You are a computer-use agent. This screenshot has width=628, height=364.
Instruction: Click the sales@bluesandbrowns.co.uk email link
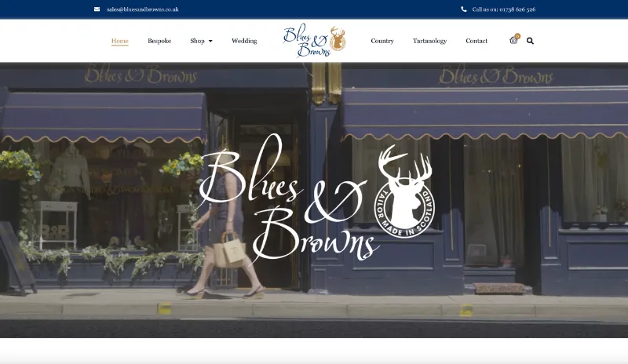[x=143, y=9]
